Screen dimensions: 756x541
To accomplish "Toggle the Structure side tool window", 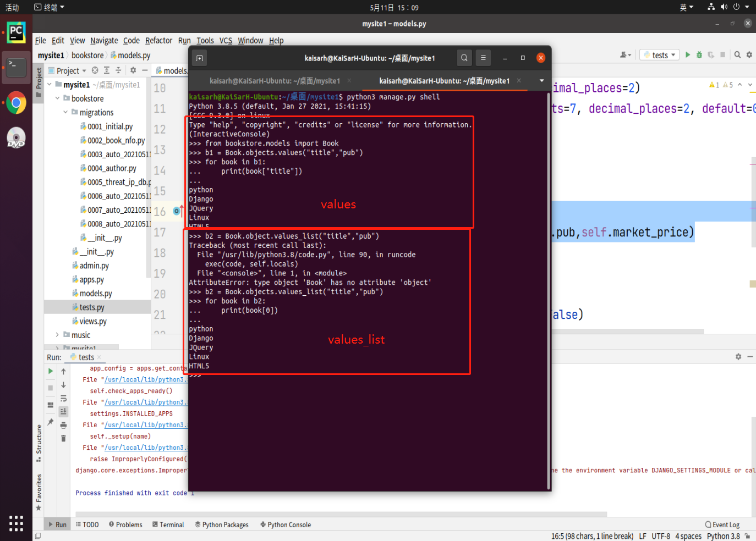I will (x=39, y=443).
